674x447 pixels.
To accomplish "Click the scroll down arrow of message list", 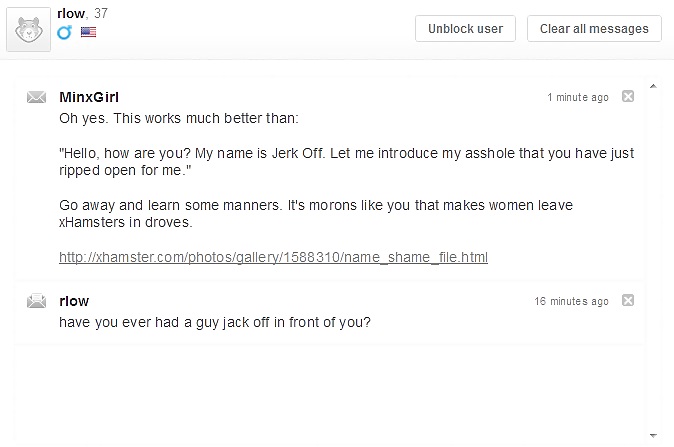I will click(653, 435).
